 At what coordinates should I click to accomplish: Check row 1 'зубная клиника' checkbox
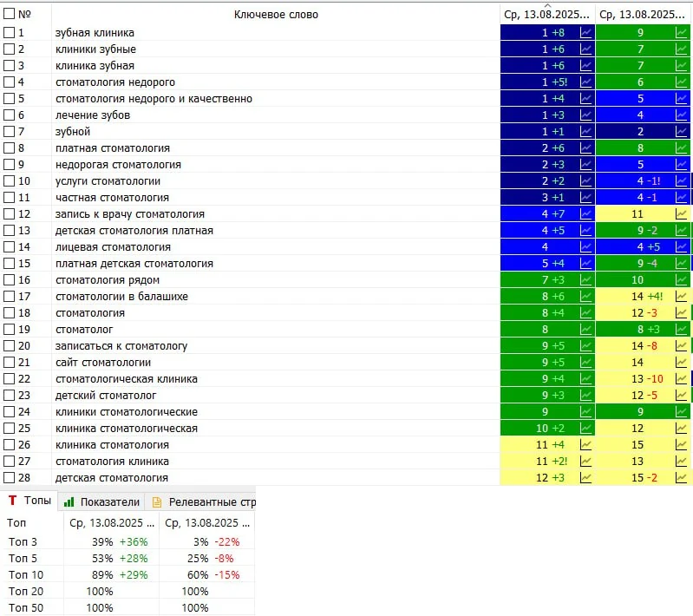coord(9,33)
